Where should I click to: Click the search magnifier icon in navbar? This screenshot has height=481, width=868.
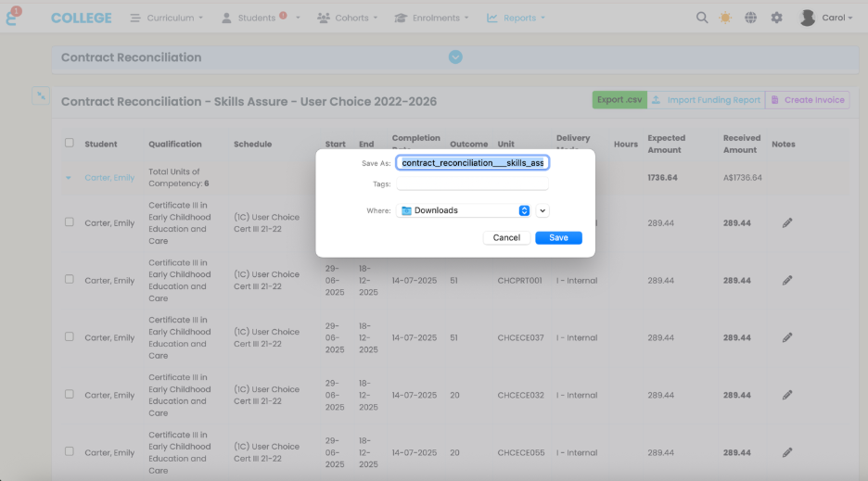tap(702, 18)
